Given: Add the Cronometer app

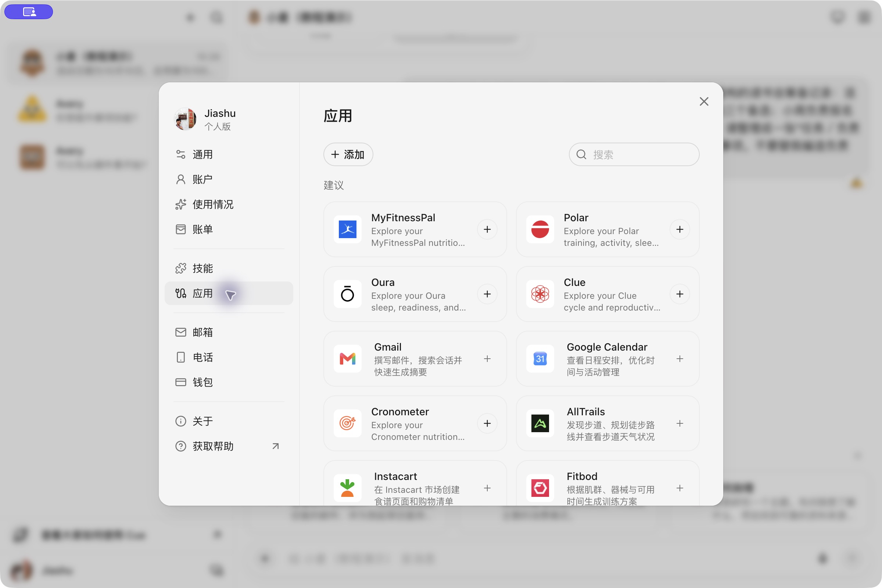Looking at the screenshot, I should pos(487,423).
